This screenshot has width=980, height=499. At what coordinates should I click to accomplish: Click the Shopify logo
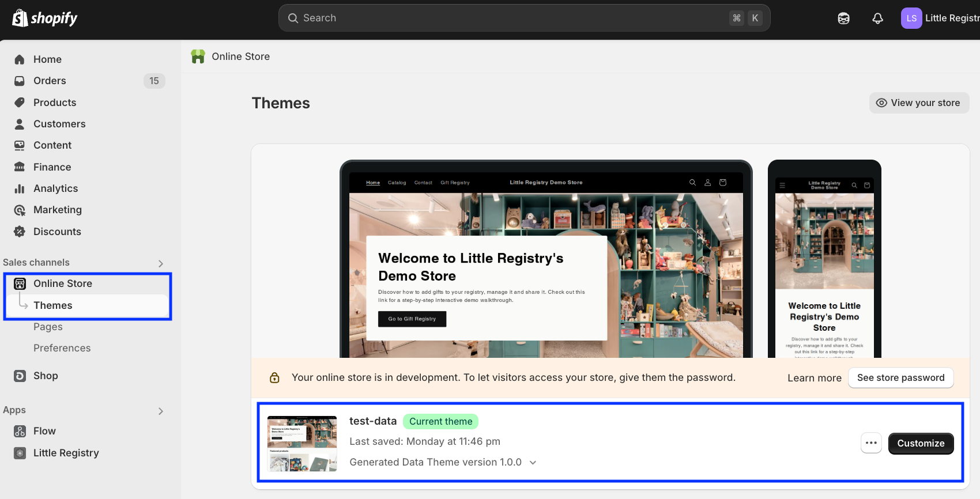click(45, 18)
